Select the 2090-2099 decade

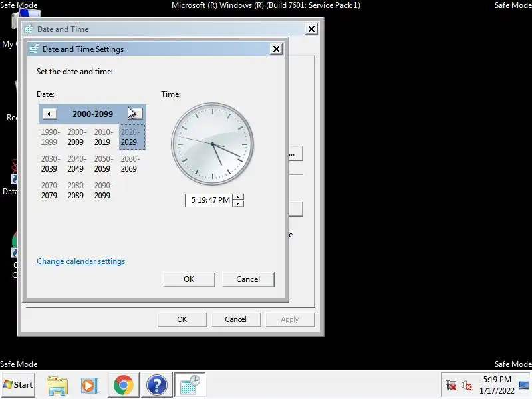[x=102, y=190]
